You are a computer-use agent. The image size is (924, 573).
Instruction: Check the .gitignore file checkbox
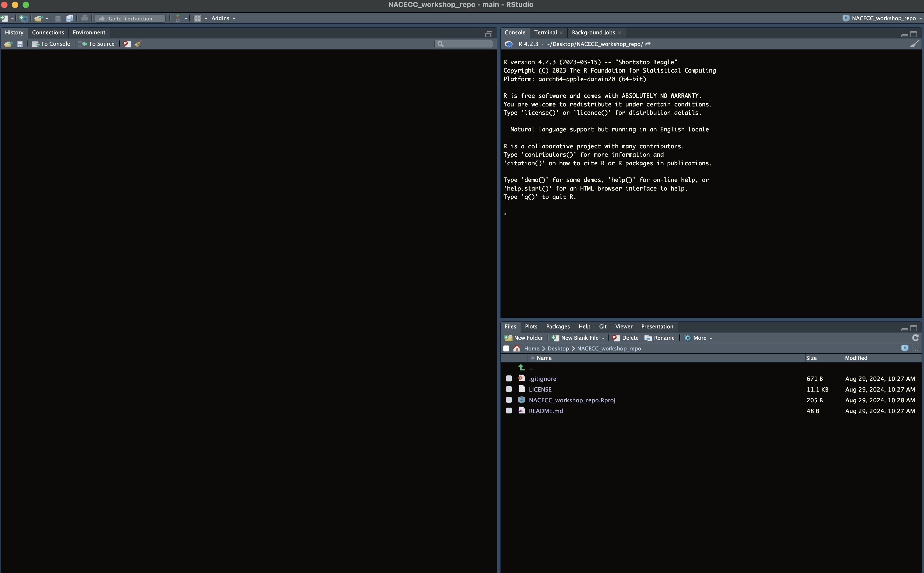click(509, 379)
